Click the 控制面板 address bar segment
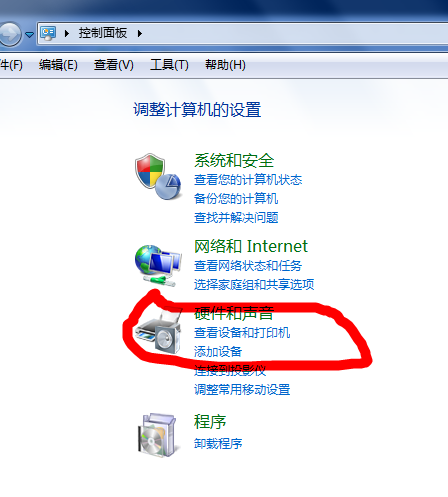448x497 pixels. coord(103,33)
